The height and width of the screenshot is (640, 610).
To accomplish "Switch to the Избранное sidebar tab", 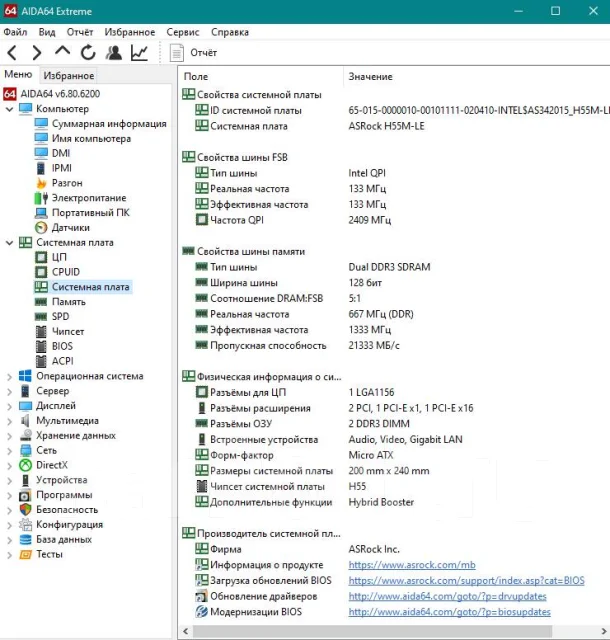I will (x=69, y=76).
